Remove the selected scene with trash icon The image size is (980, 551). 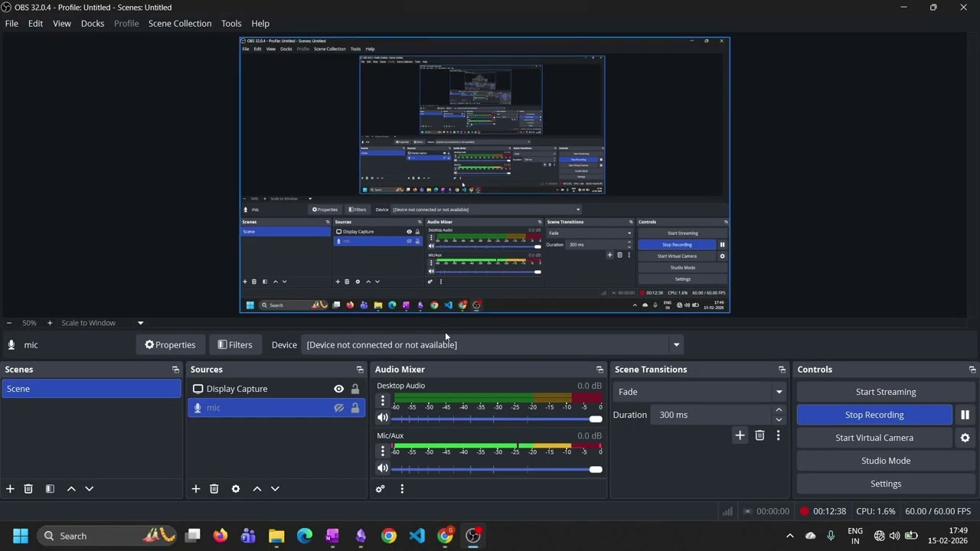pos(28,489)
